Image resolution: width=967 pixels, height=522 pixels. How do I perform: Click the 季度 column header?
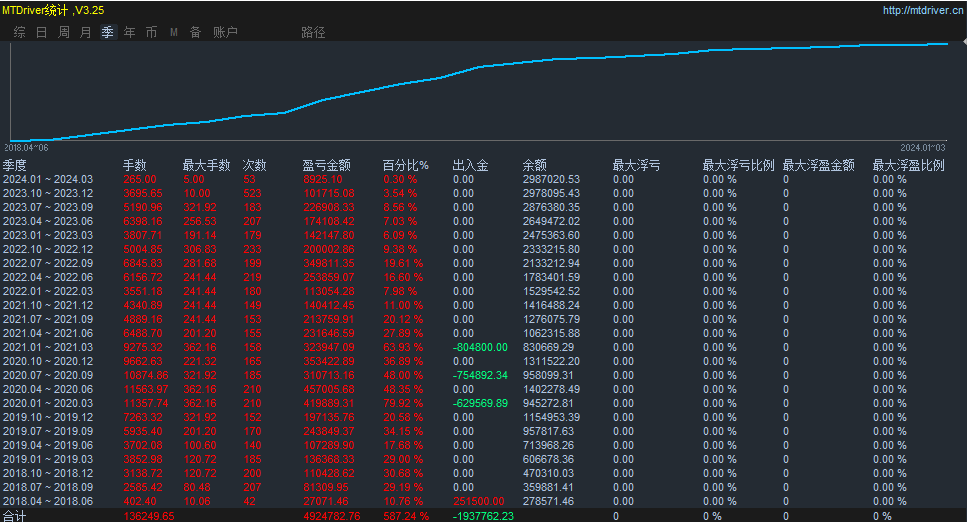15,165
